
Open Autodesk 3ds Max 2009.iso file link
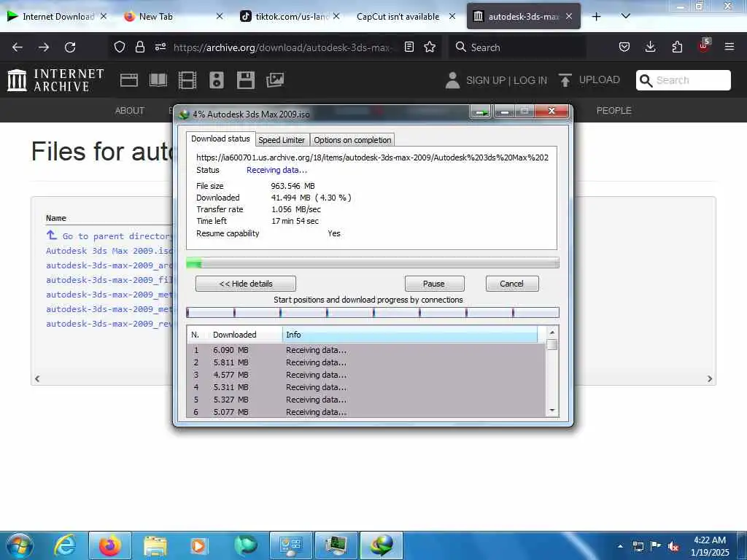pos(109,251)
